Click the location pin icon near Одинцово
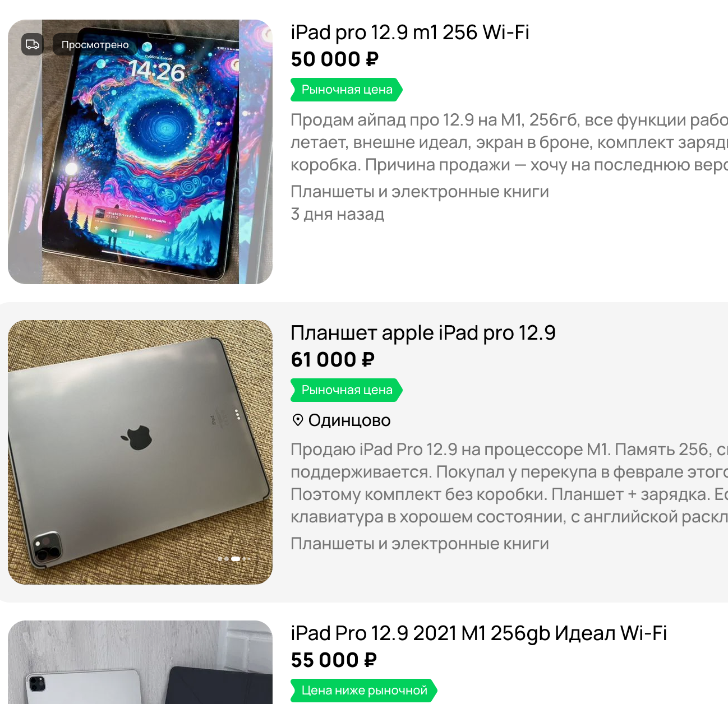The image size is (728, 704). pyautogui.click(x=298, y=420)
